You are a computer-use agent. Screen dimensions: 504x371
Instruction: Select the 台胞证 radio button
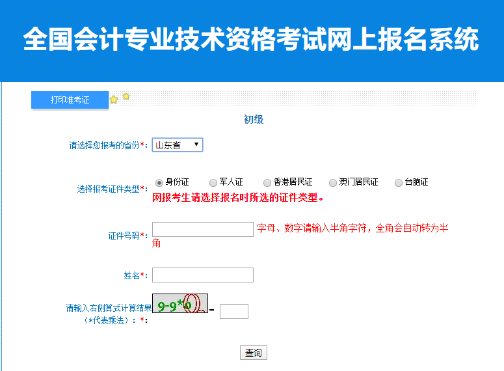click(398, 183)
